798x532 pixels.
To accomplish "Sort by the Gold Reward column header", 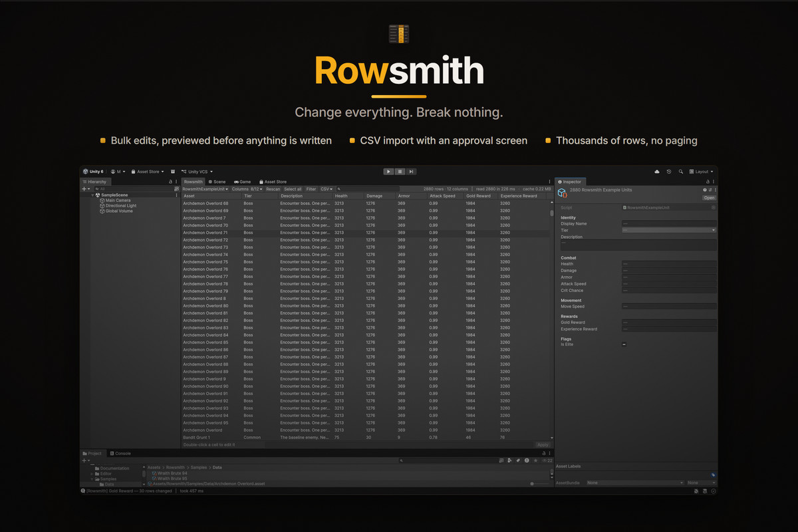I will pos(479,196).
